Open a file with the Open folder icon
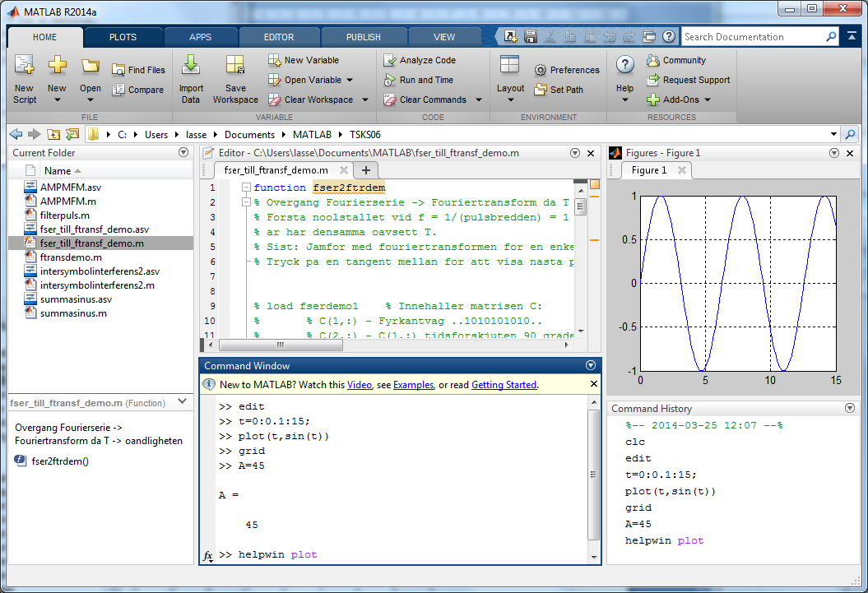 pos(91,67)
